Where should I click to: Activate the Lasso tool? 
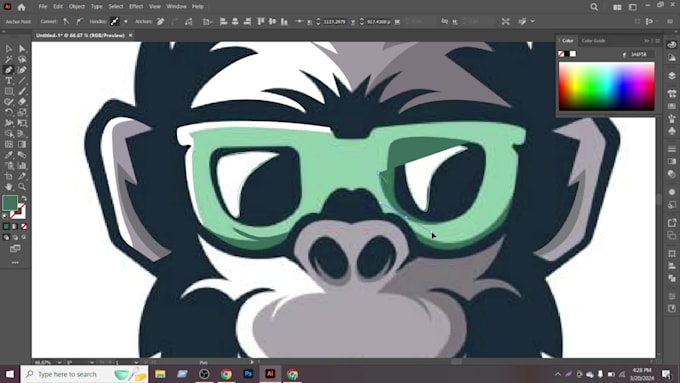pyautogui.click(x=22, y=59)
